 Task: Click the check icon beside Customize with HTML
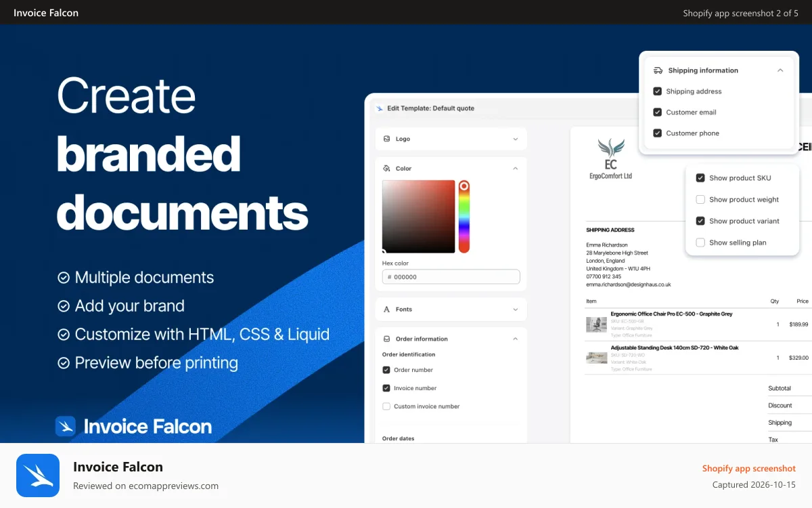64,335
